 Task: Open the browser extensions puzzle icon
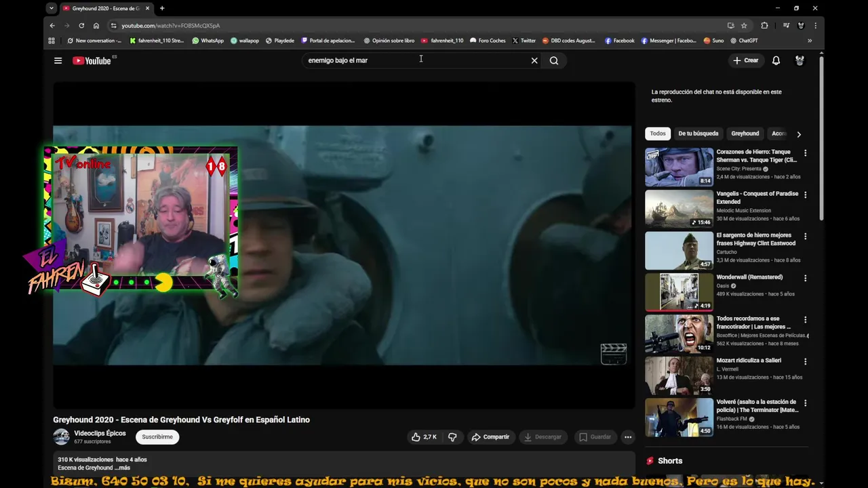tap(764, 25)
